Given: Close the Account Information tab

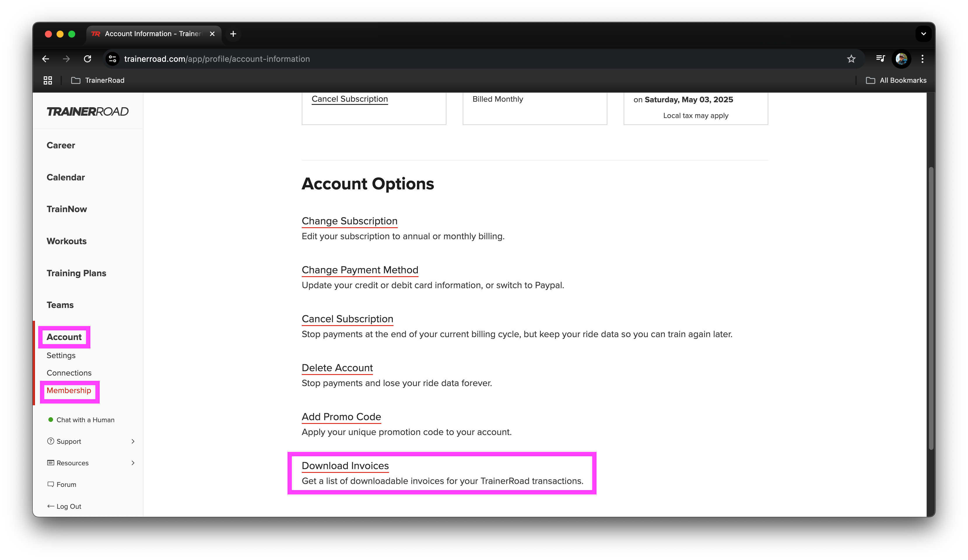Looking at the screenshot, I should point(212,34).
